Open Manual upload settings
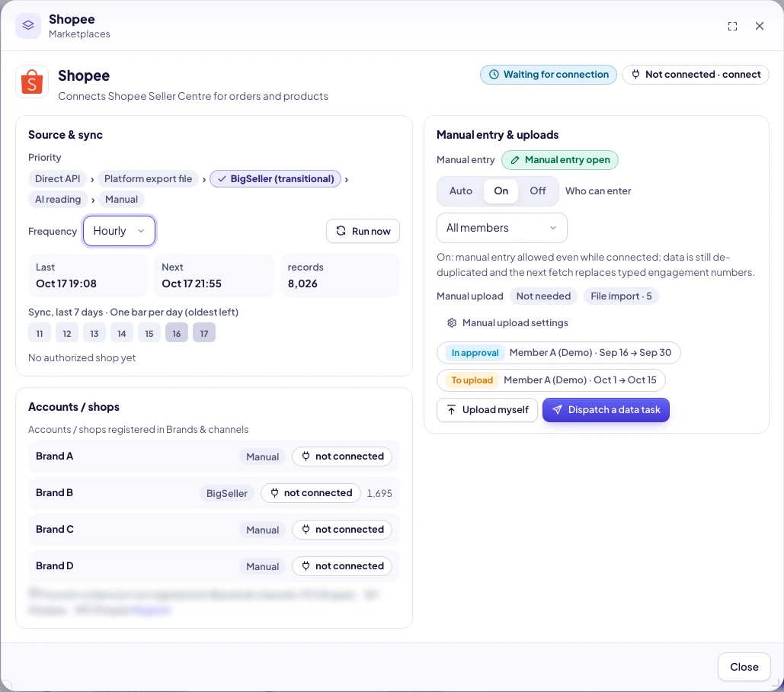Viewport: 784px width, 692px height. (508, 323)
